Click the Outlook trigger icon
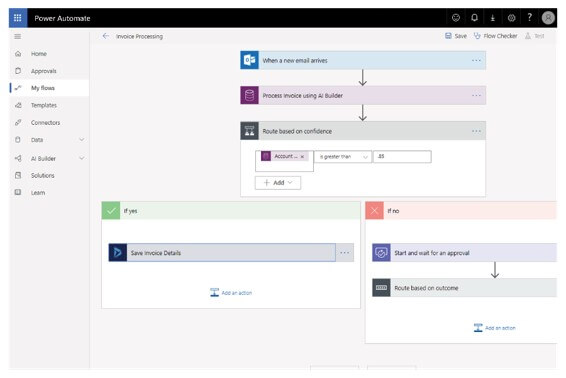This screenshot has width=566, height=378. click(249, 60)
